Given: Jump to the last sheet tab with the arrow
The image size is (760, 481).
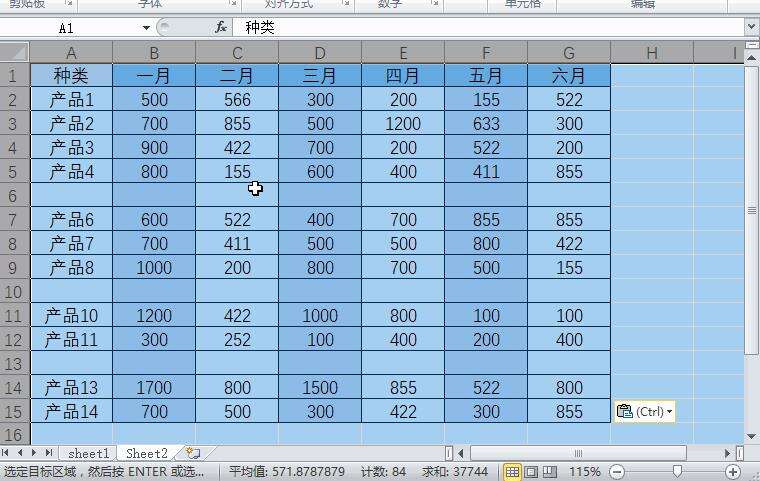Looking at the screenshot, I should [48, 453].
